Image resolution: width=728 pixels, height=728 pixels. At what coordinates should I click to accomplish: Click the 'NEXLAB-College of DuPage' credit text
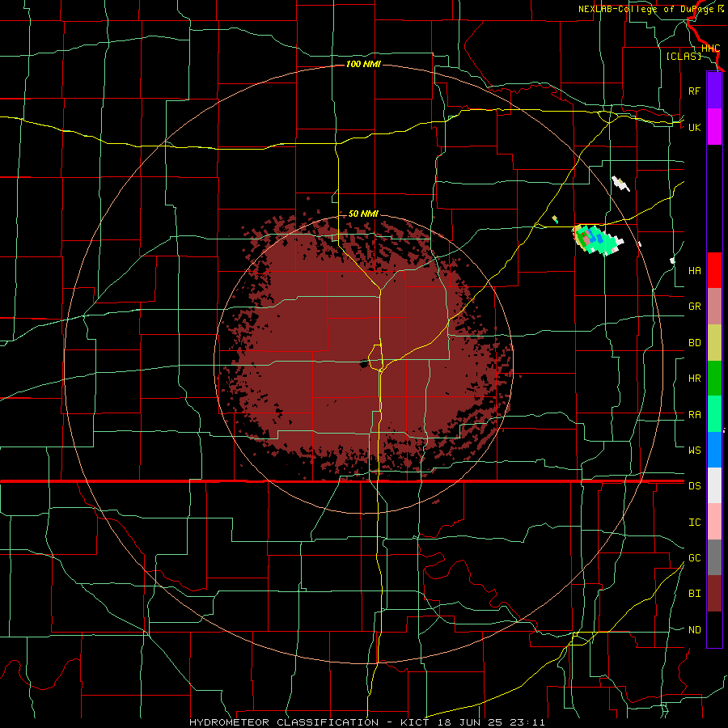[647, 9]
